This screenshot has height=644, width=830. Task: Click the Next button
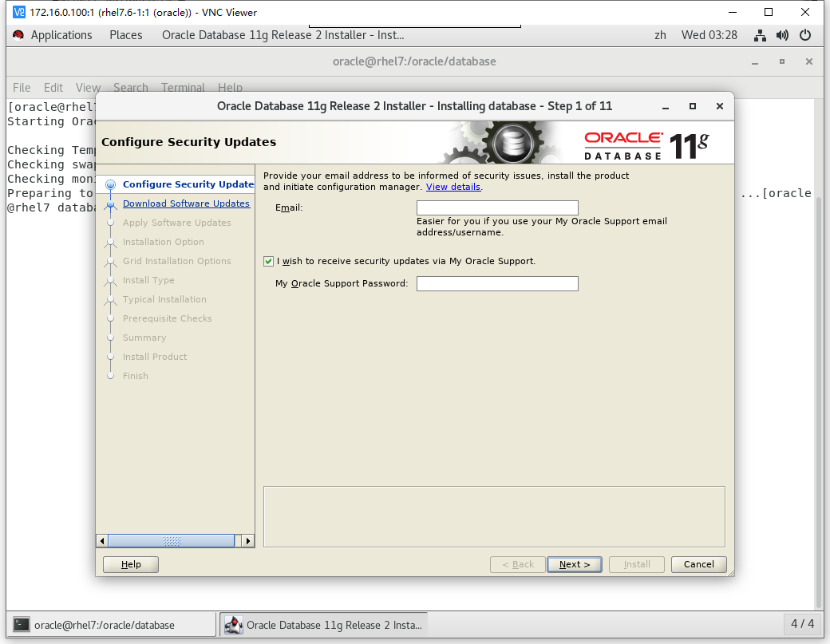point(575,565)
